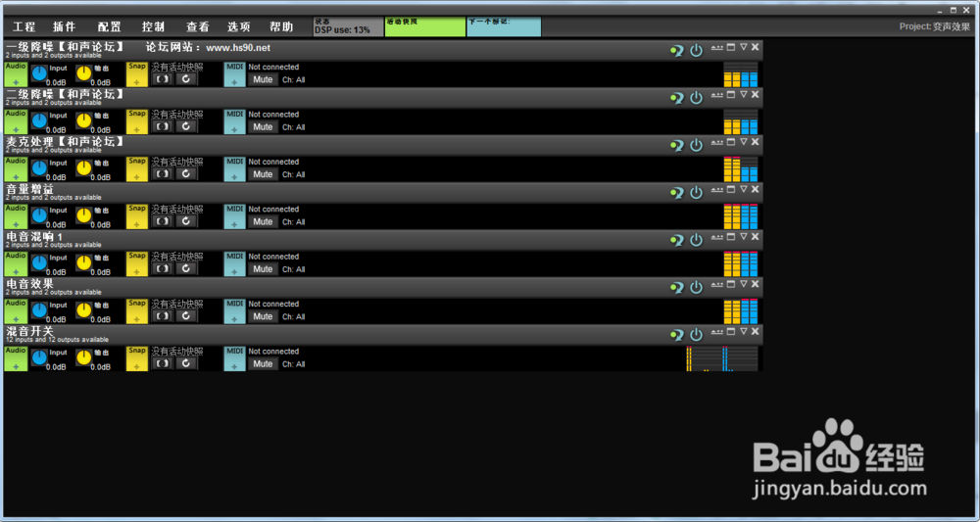Click the MIDI keyboard icon on the 一级降噪 header
The width and height of the screenshot is (980, 522).
717,47
